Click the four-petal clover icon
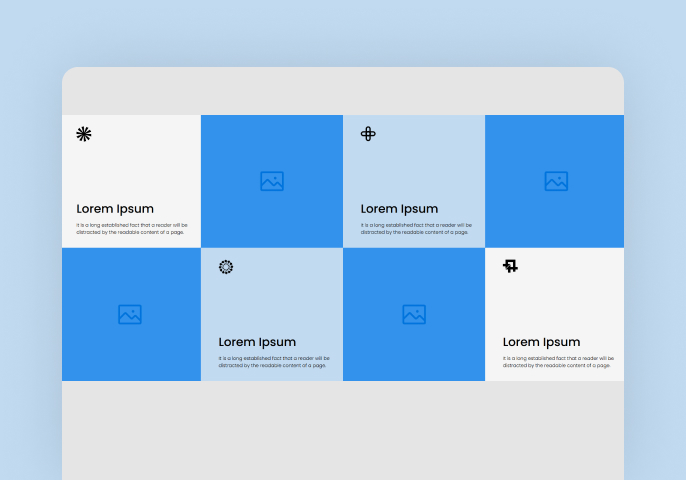The width and height of the screenshot is (686, 480). coord(368,134)
